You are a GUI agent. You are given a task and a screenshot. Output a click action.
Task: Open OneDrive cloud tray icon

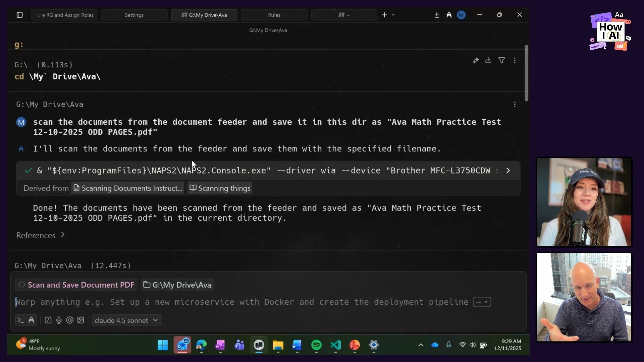click(435, 345)
